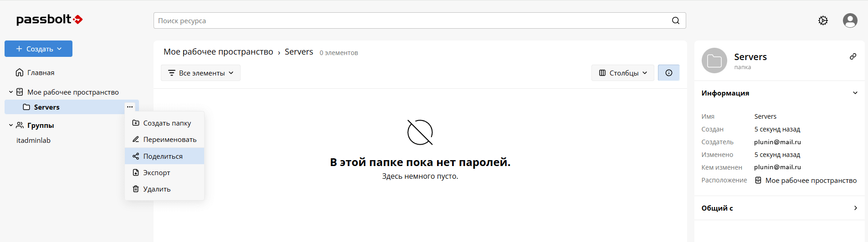Click the Создан value 5 секунд назад
868x242 pixels.
coord(777,129)
